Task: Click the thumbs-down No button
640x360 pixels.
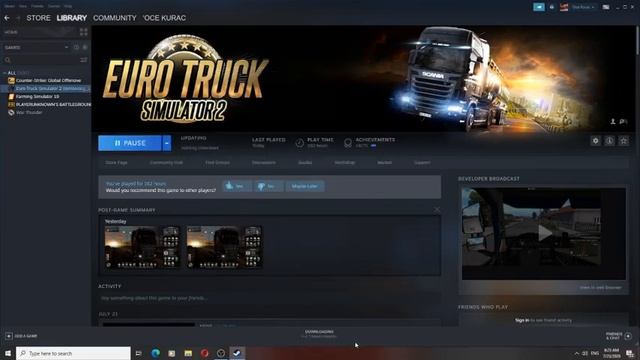Action: [269, 186]
